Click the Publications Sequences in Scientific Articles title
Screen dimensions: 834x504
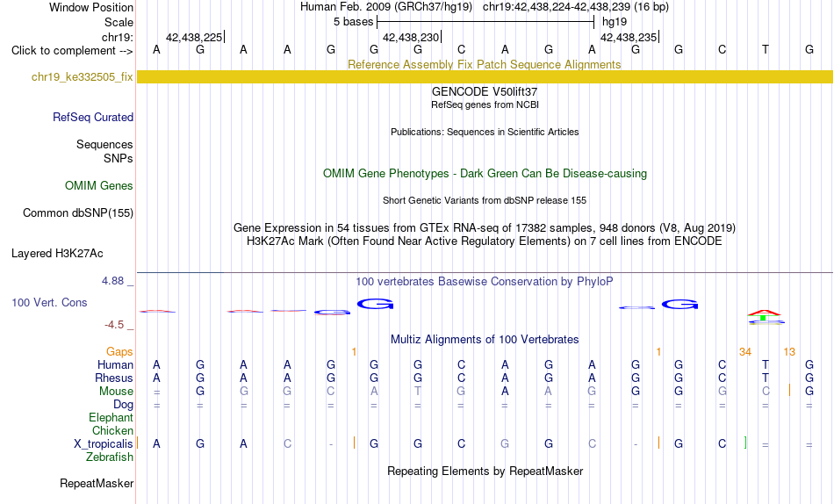pos(485,132)
